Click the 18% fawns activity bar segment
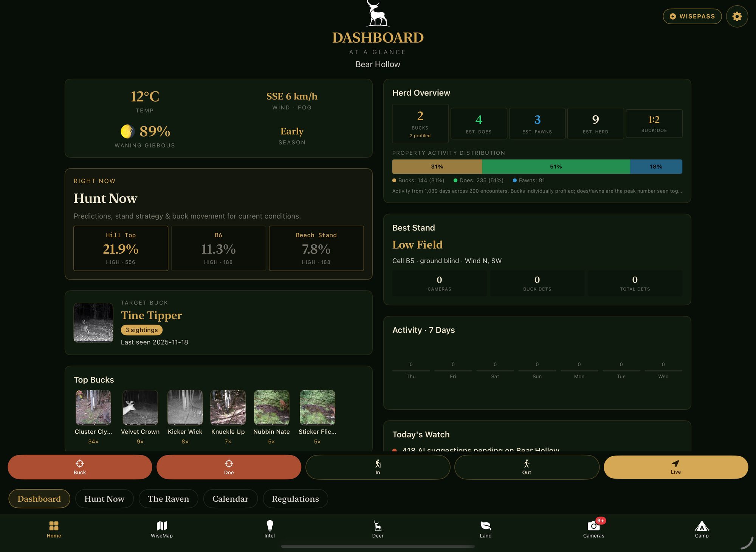 point(656,166)
